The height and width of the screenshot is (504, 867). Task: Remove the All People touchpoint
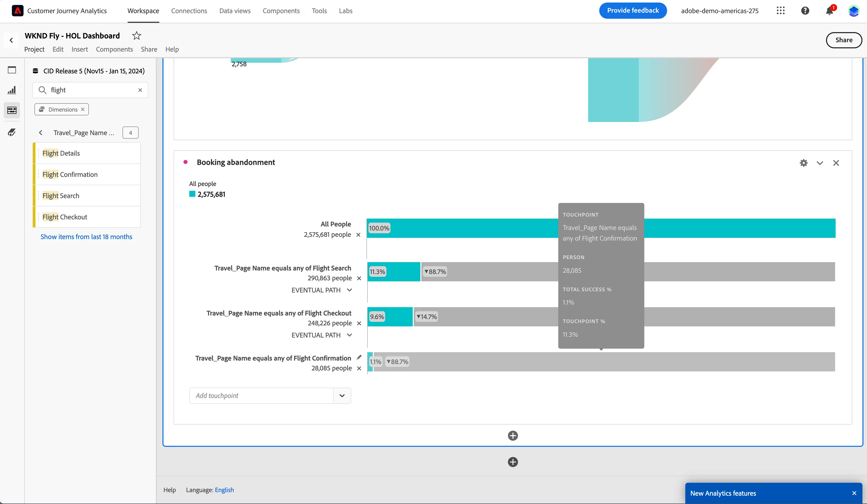click(358, 235)
